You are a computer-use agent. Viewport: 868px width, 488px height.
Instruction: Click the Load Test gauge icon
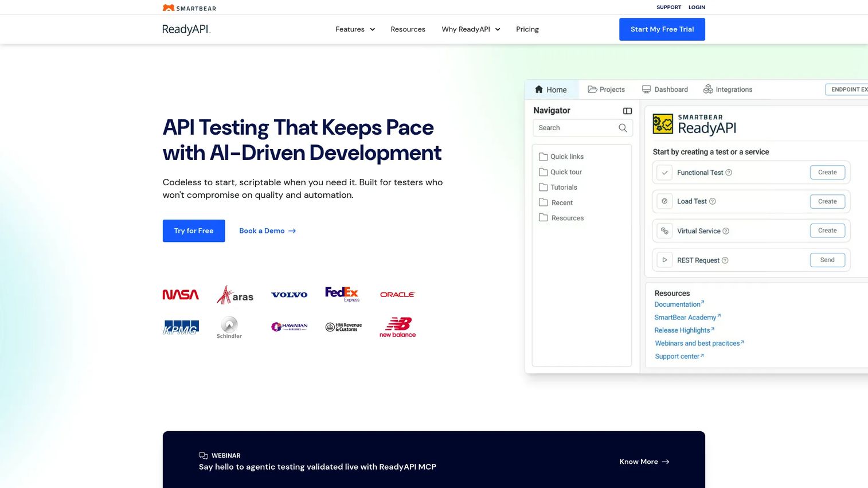[664, 201]
